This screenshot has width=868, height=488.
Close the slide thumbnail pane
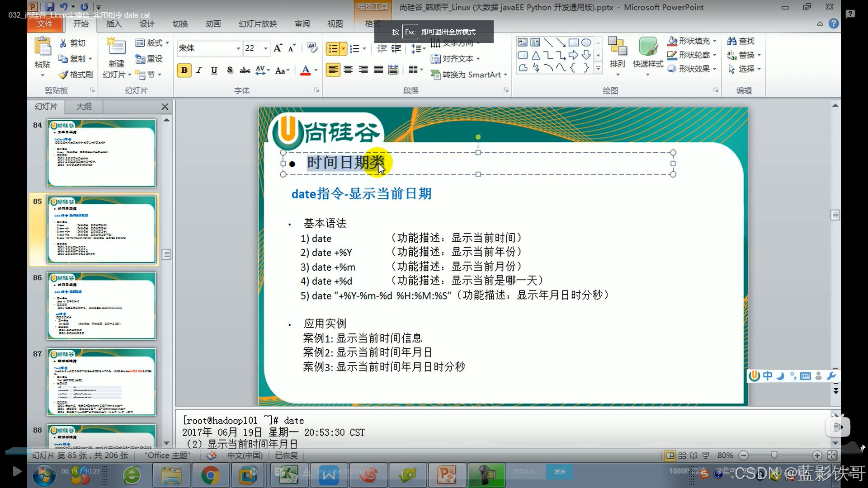(x=165, y=107)
